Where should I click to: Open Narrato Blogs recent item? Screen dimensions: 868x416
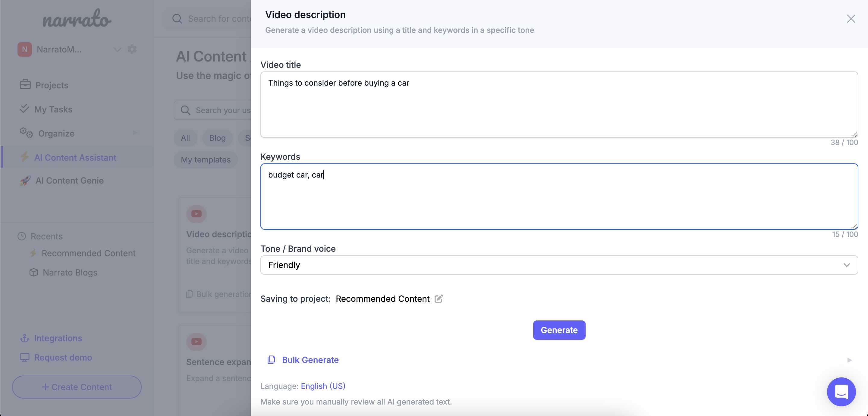[70, 273]
